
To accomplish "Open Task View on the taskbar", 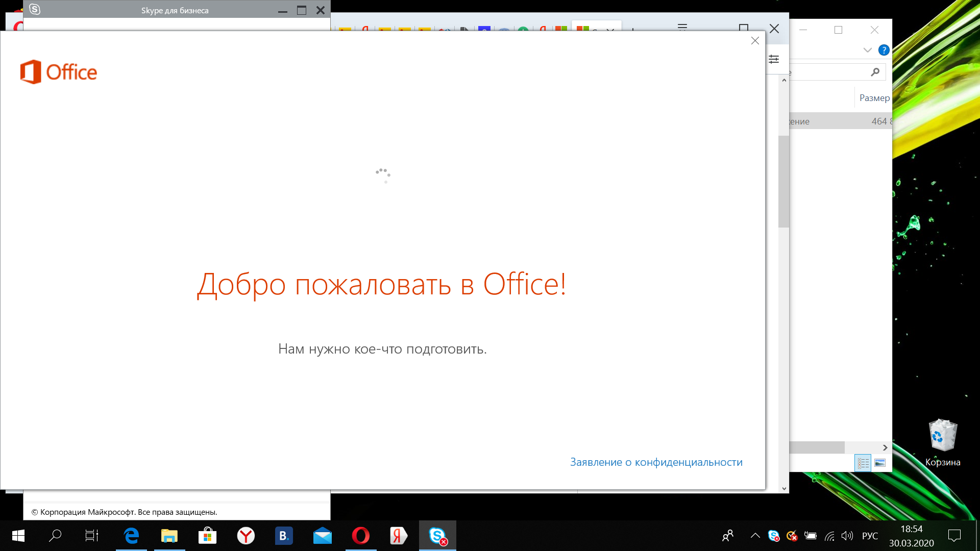I will (x=92, y=536).
